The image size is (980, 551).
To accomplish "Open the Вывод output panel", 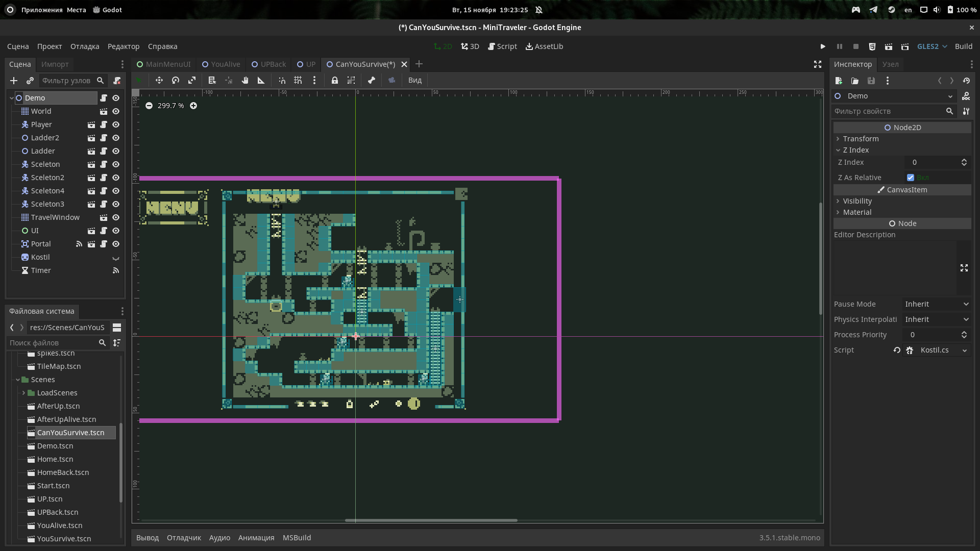I will point(148,538).
